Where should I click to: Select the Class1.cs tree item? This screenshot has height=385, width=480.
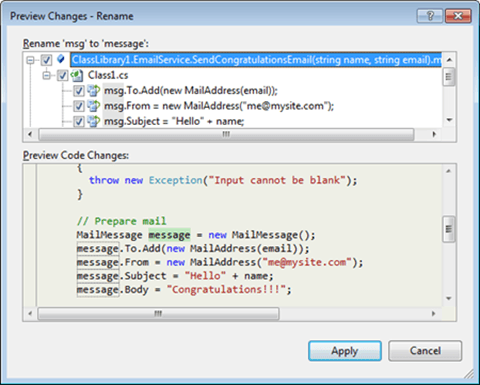pyautogui.click(x=108, y=75)
